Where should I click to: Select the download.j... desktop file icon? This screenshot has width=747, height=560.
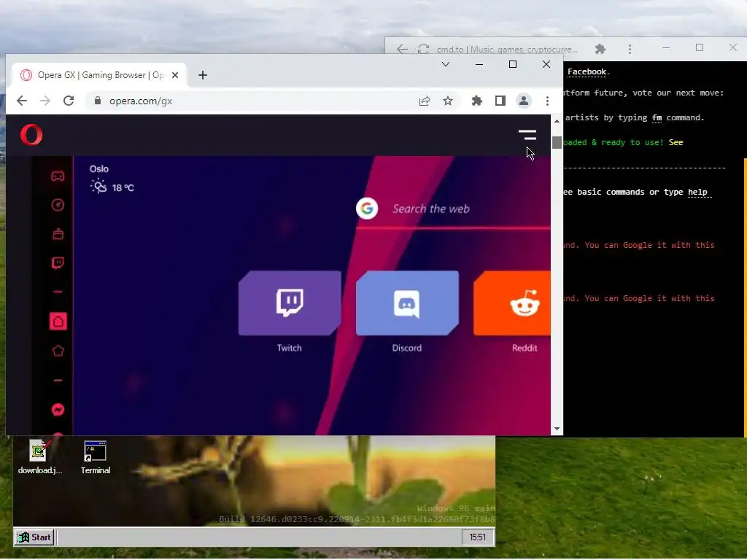39,458
